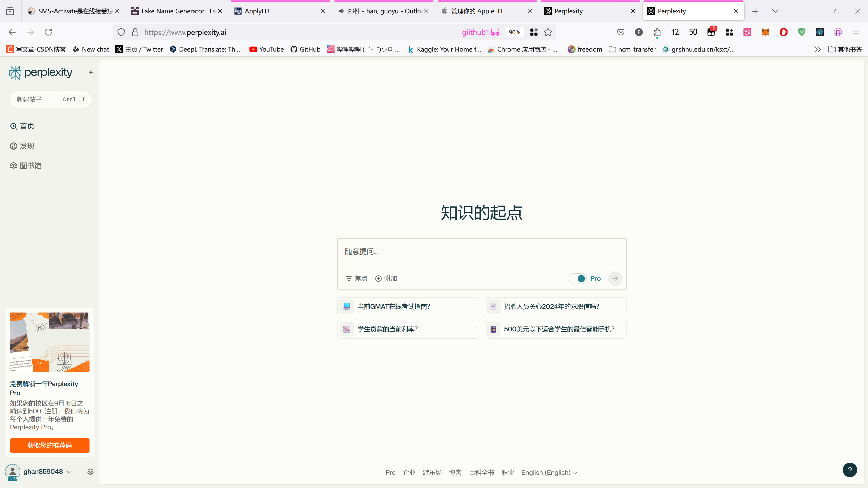Image resolution: width=868 pixels, height=488 pixels.
Task: Open the Careers (职业) footer link
Action: tap(507, 472)
